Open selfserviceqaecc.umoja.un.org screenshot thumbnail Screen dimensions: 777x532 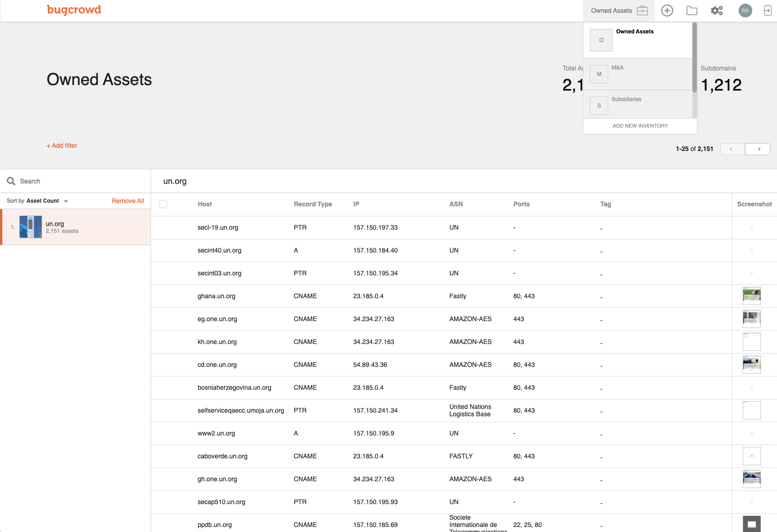click(751, 410)
